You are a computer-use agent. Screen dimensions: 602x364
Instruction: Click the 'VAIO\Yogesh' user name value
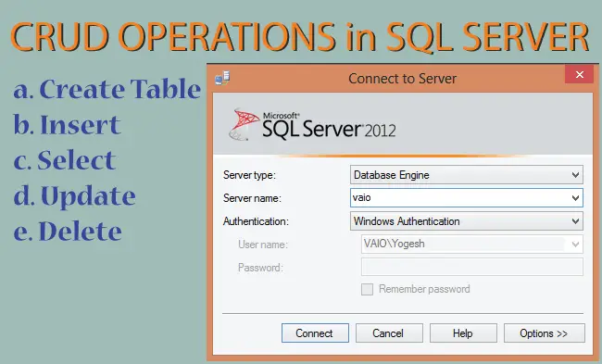394,244
